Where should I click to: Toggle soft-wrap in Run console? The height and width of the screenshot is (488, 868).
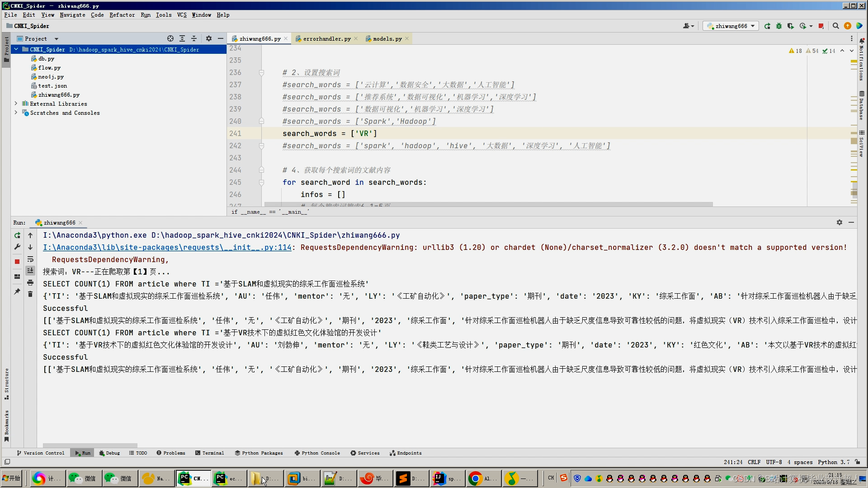pos(30,259)
